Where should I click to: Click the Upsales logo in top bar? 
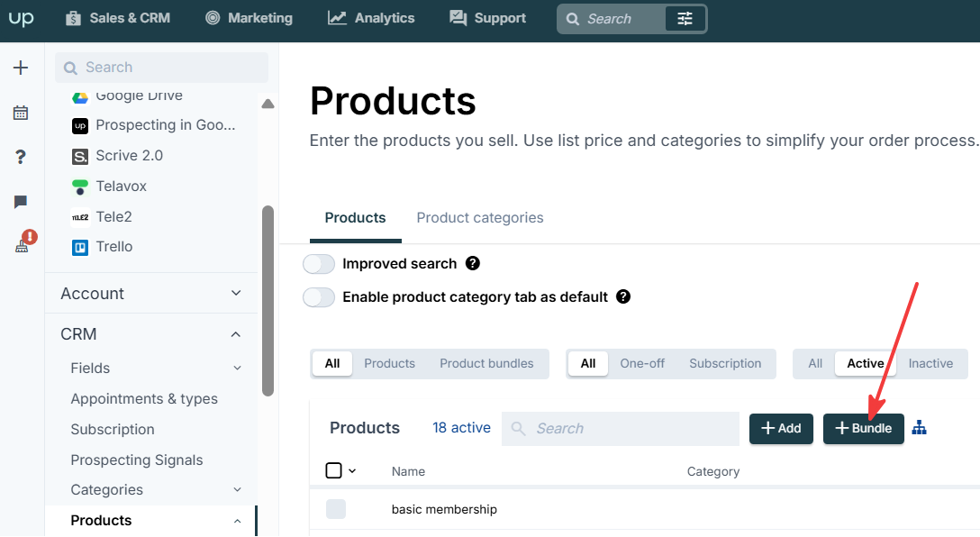22,18
